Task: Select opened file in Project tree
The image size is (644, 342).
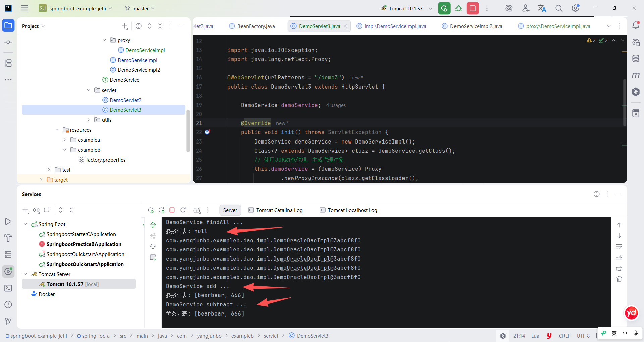Action: click(139, 26)
